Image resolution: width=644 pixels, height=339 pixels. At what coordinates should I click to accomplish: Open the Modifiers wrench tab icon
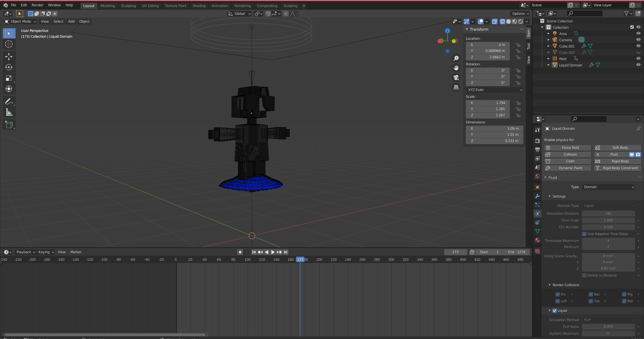538,196
